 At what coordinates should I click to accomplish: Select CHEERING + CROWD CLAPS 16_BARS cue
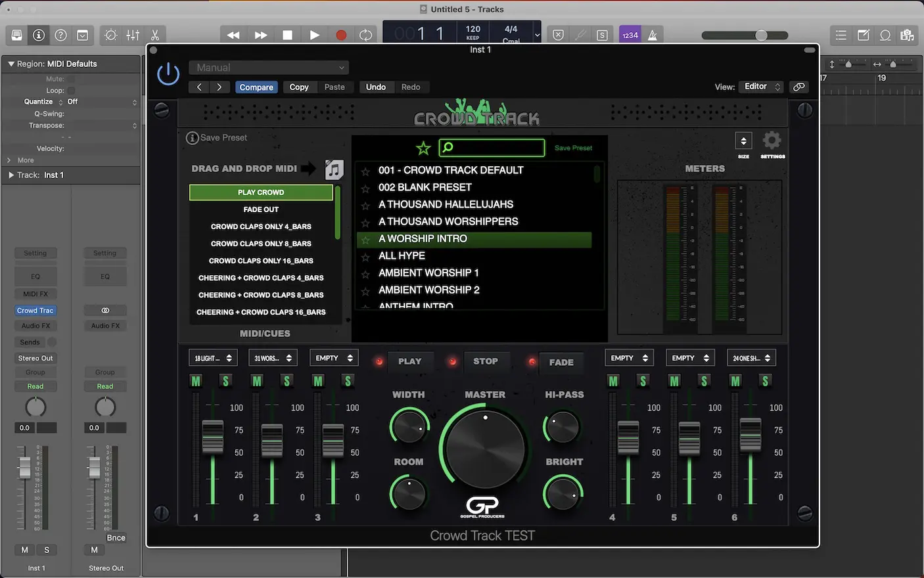(261, 312)
